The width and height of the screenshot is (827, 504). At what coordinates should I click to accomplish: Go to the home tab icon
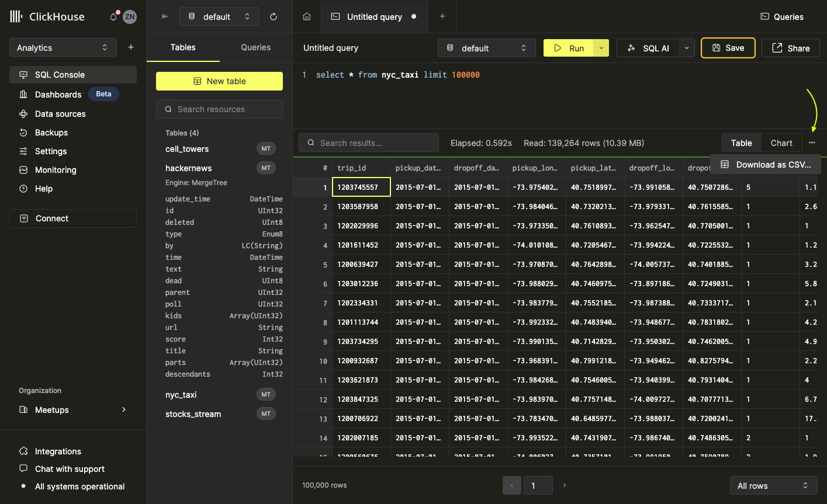(x=307, y=17)
